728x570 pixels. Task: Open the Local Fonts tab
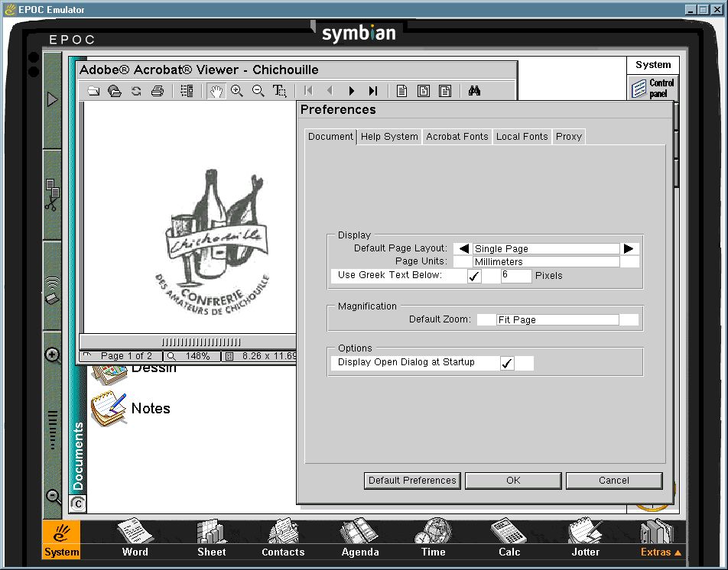(522, 136)
